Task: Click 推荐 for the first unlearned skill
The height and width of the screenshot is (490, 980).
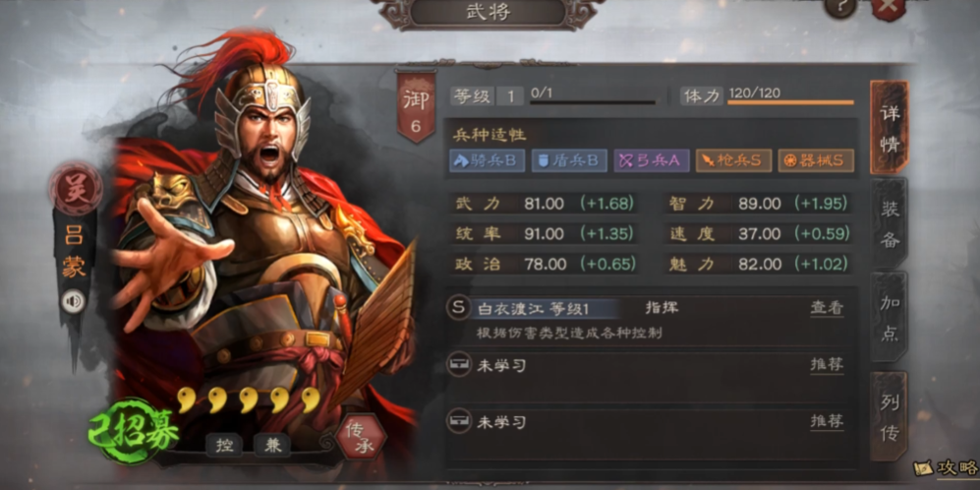Action: coord(827,365)
